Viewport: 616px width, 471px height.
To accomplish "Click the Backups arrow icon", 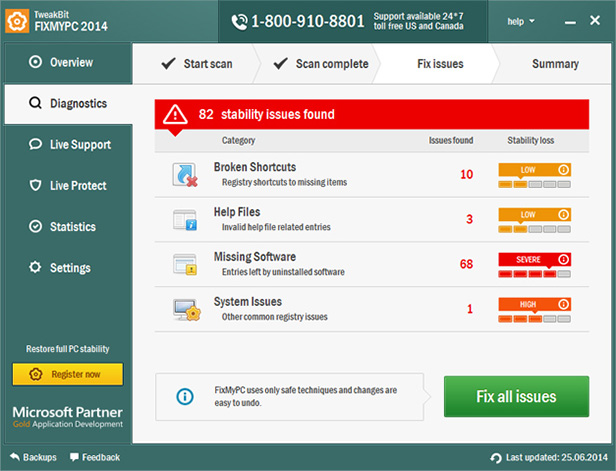I will (x=15, y=457).
